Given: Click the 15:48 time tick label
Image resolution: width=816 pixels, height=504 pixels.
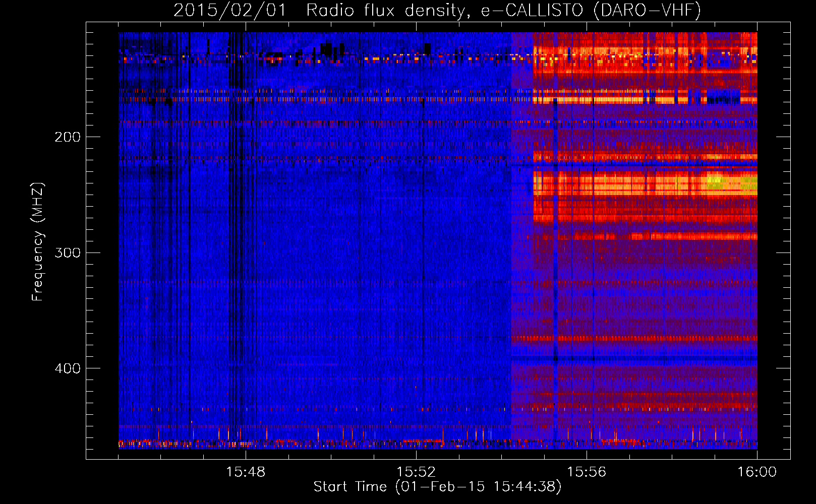Looking at the screenshot, I should pyautogui.click(x=246, y=472).
